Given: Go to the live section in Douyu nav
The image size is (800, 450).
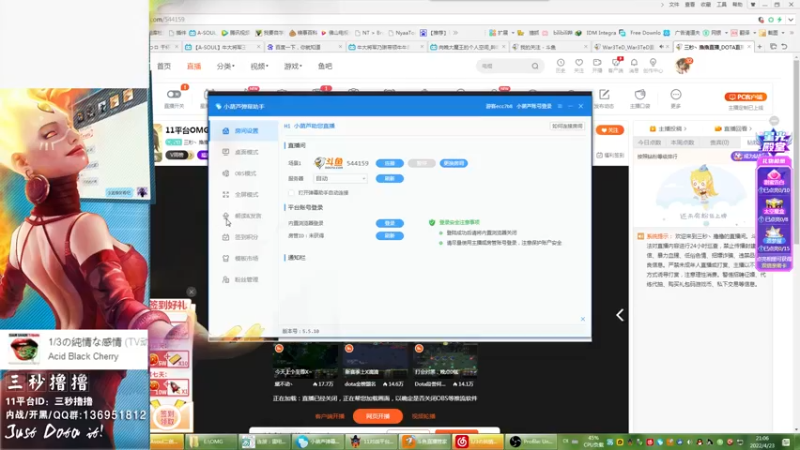Looking at the screenshot, I should point(194,66).
